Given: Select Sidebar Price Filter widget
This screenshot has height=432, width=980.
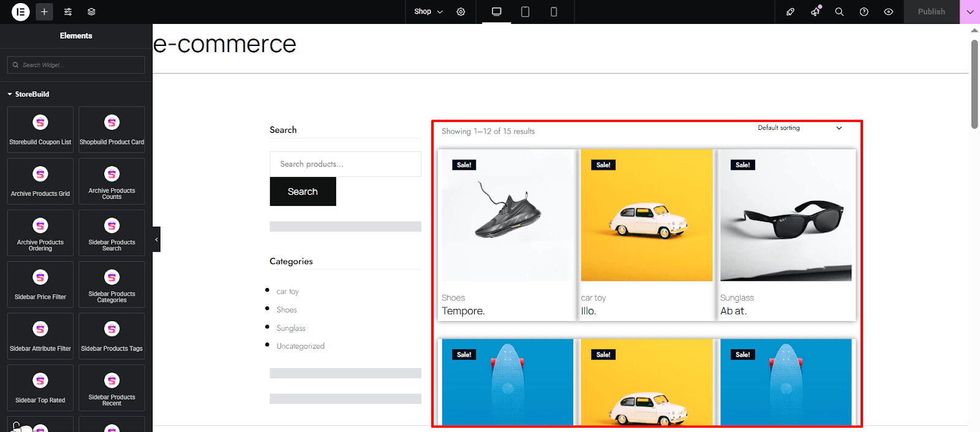Looking at the screenshot, I should click(x=40, y=285).
